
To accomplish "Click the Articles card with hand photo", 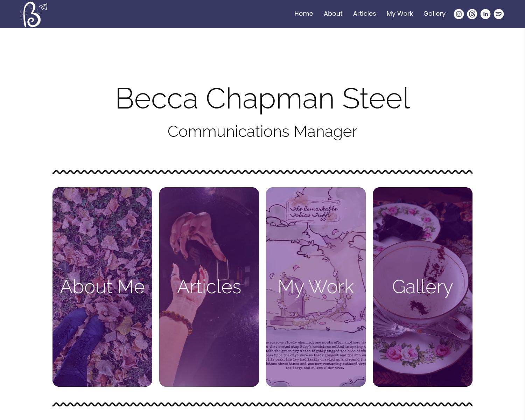I will [x=209, y=287].
